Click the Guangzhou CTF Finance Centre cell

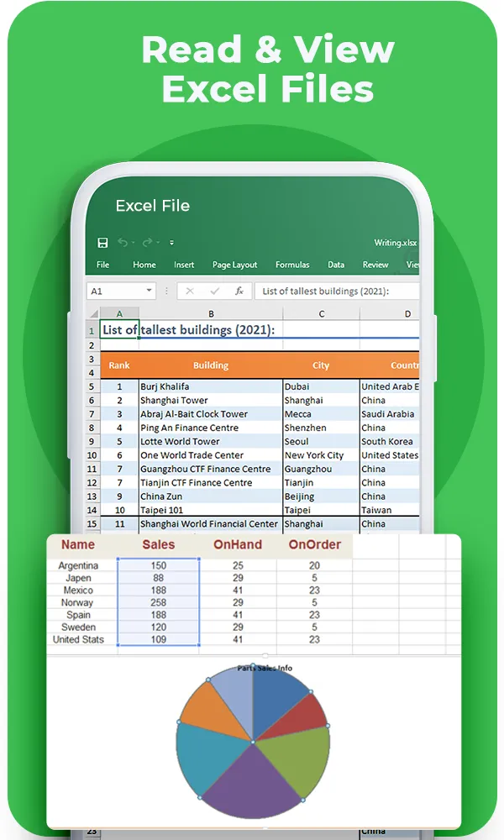click(x=211, y=469)
